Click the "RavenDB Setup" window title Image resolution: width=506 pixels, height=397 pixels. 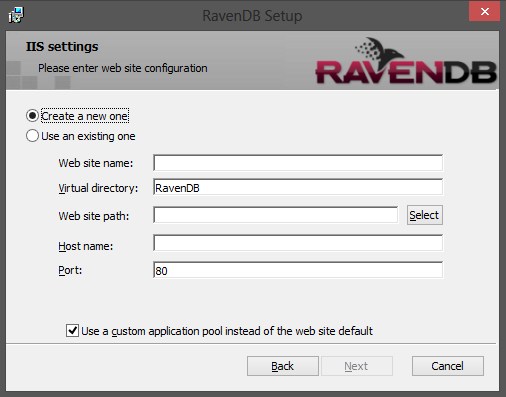(x=252, y=16)
